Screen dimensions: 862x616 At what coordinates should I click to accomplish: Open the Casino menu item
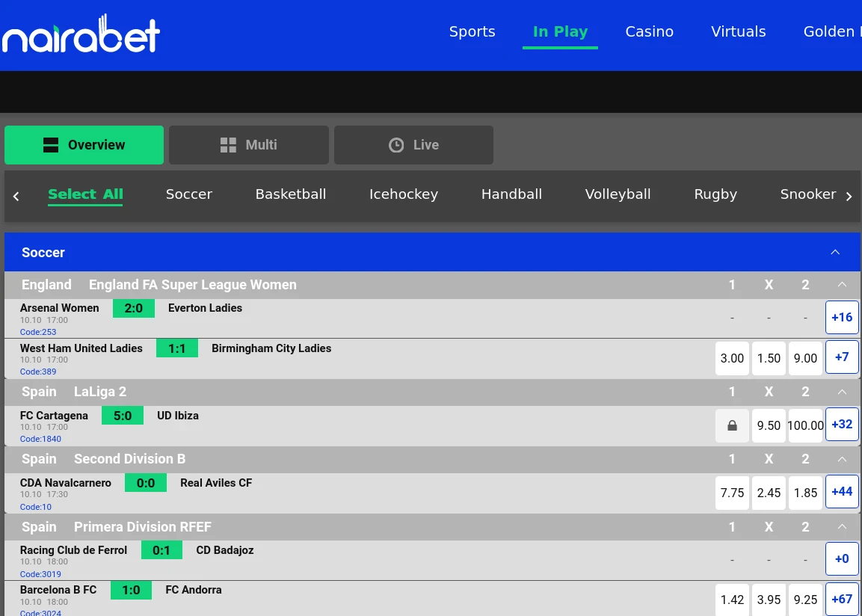coord(649,31)
